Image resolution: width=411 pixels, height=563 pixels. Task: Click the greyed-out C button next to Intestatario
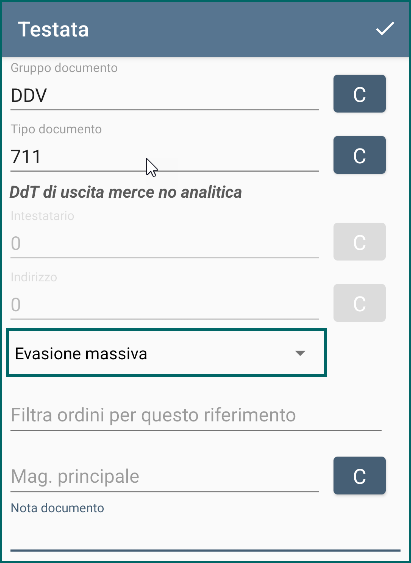pos(359,242)
